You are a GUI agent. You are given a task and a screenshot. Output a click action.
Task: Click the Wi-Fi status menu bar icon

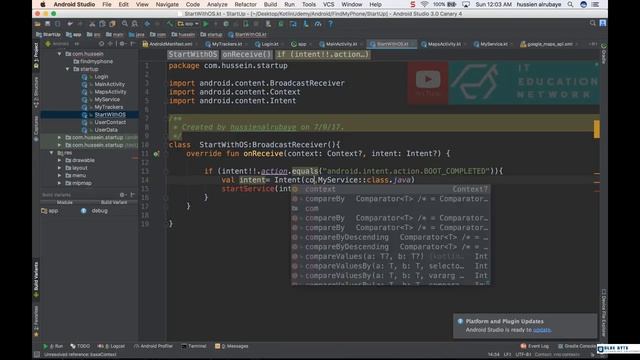tap(424, 4)
